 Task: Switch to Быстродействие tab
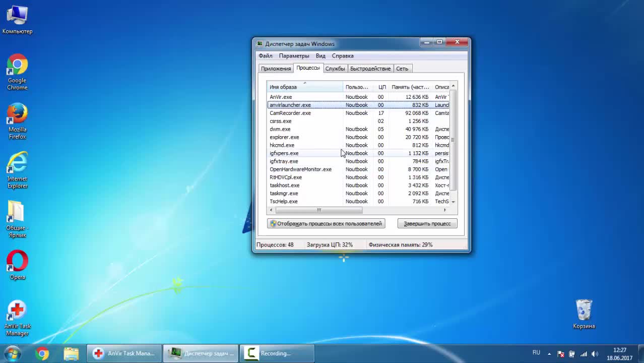[x=370, y=69]
